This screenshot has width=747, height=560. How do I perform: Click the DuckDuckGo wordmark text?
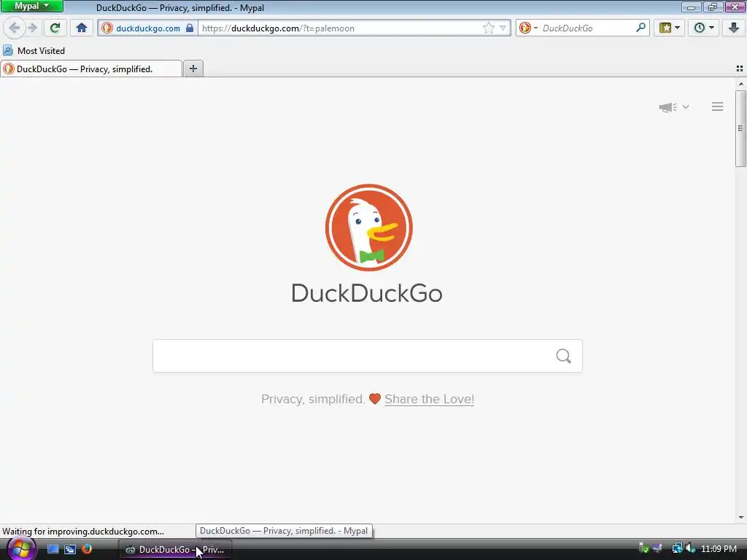367,293
